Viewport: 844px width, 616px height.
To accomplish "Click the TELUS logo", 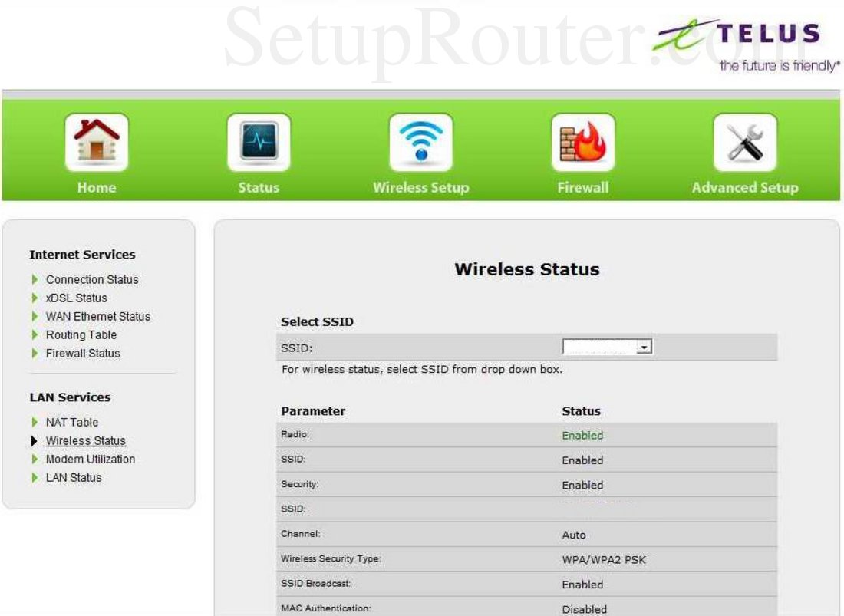I will click(x=740, y=37).
